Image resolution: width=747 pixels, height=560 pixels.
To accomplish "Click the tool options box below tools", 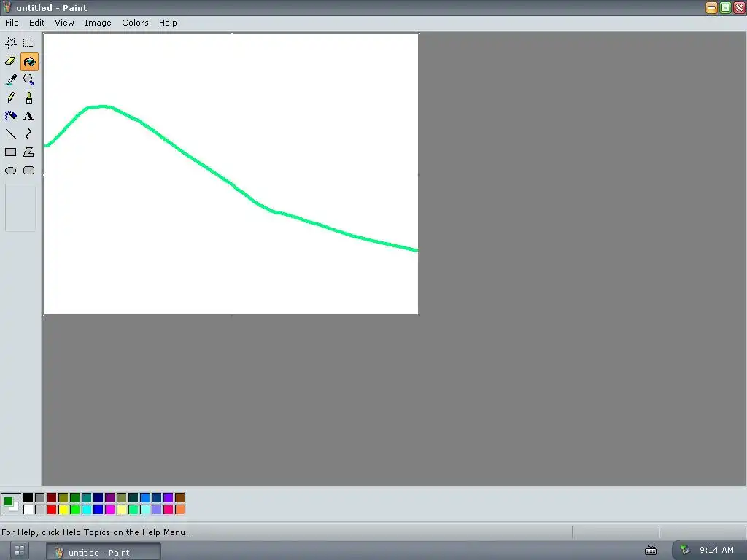I will pos(20,208).
